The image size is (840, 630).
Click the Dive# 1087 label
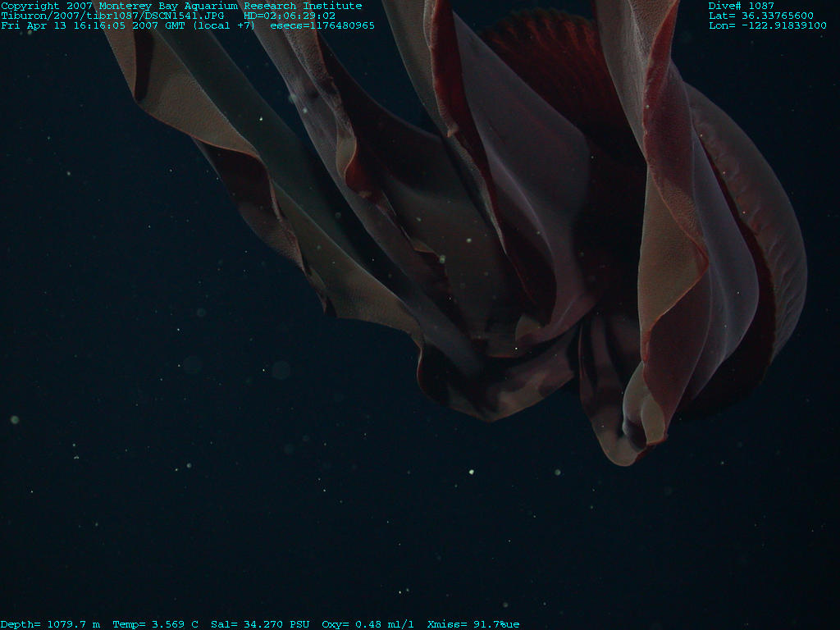coord(741,6)
